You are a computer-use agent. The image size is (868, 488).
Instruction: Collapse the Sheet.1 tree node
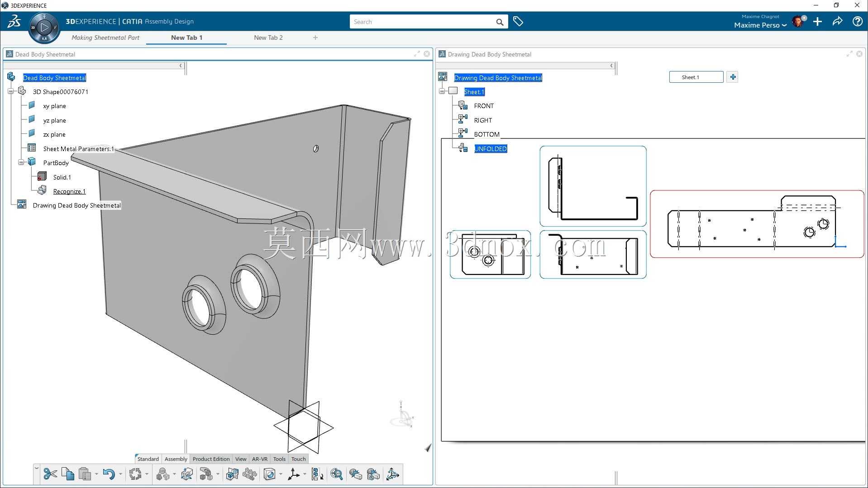[442, 91]
